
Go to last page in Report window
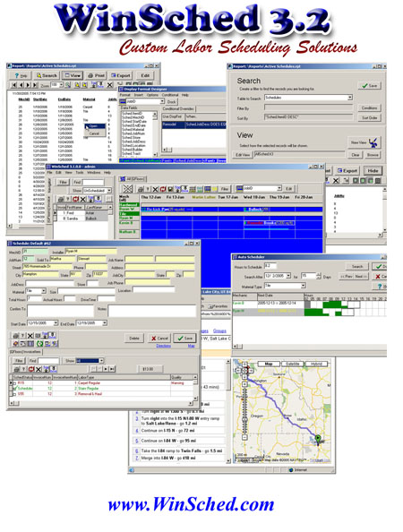[35, 85]
